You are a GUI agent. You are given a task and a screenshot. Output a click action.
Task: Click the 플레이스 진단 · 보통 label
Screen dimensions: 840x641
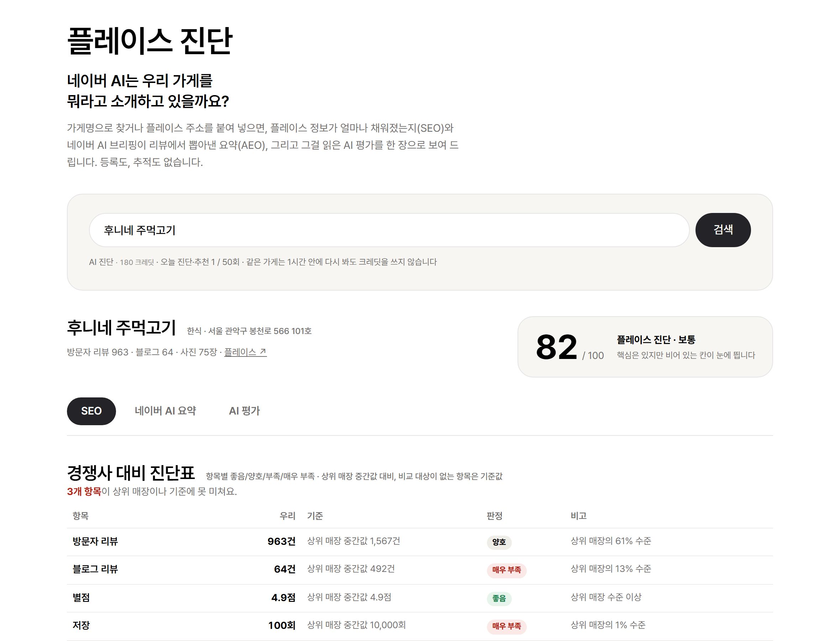click(656, 340)
